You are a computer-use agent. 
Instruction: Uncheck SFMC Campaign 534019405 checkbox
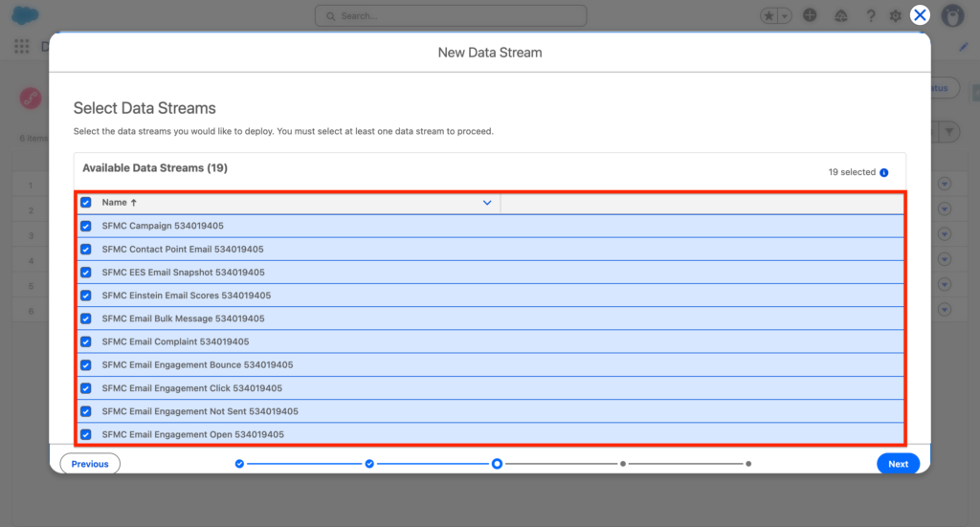(86, 226)
